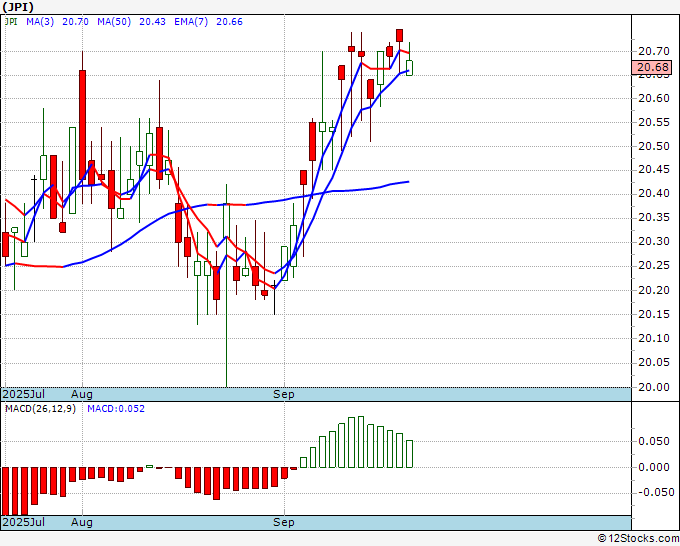Click the MACD(26,12,9) indicator label

[40, 409]
